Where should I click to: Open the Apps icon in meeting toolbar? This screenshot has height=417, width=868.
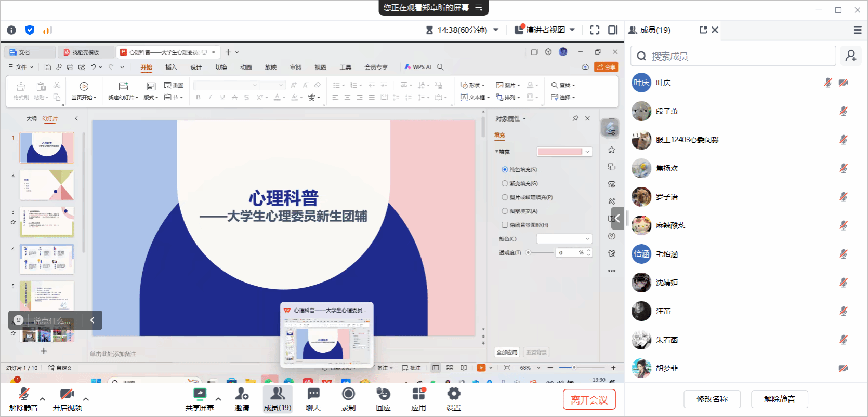tap(418, 394)
